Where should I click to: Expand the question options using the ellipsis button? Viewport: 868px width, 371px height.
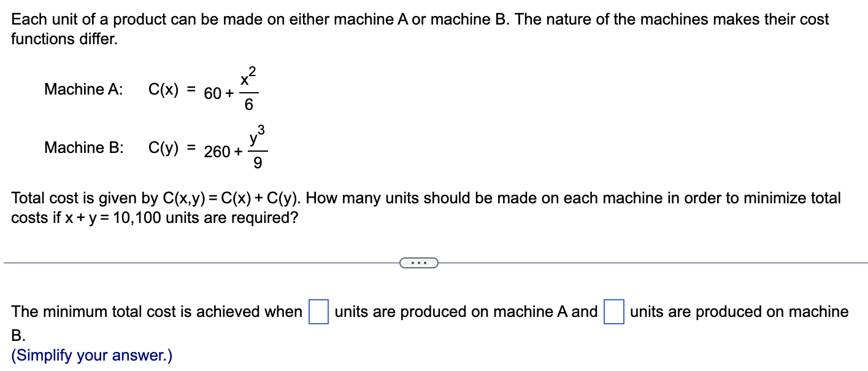(419, 262)
